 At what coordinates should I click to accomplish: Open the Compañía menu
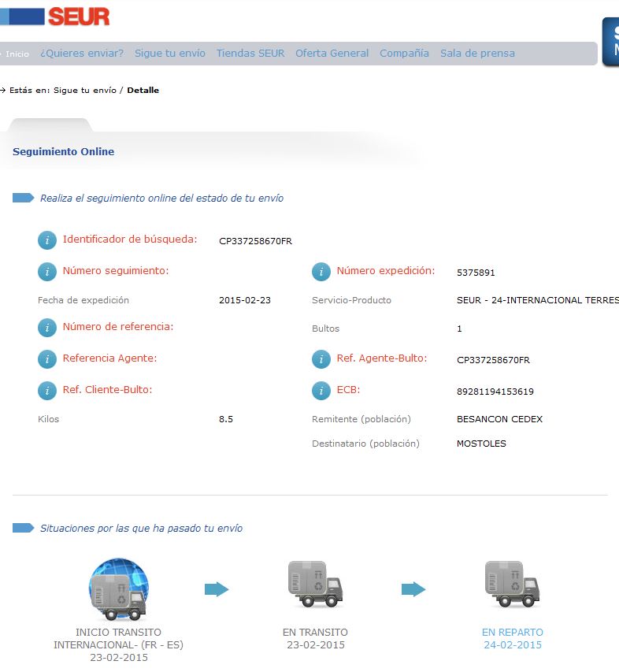[x=404, y=53]
